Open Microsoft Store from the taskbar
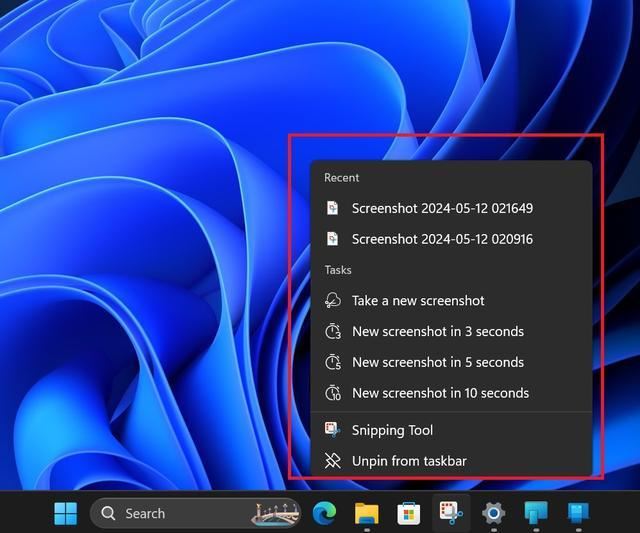Image resolution: width=640 pixels, height=533 pixels. (x=408, y=513)
